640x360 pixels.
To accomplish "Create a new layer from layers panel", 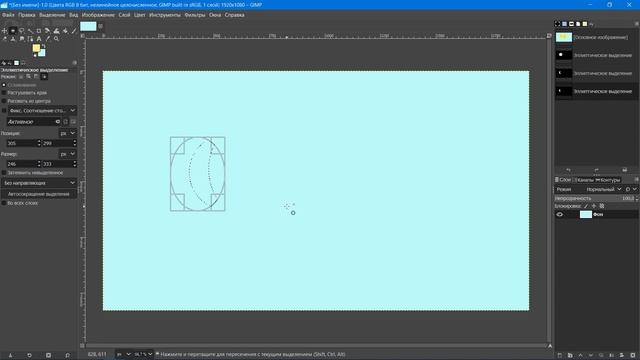I will (560, 356).
